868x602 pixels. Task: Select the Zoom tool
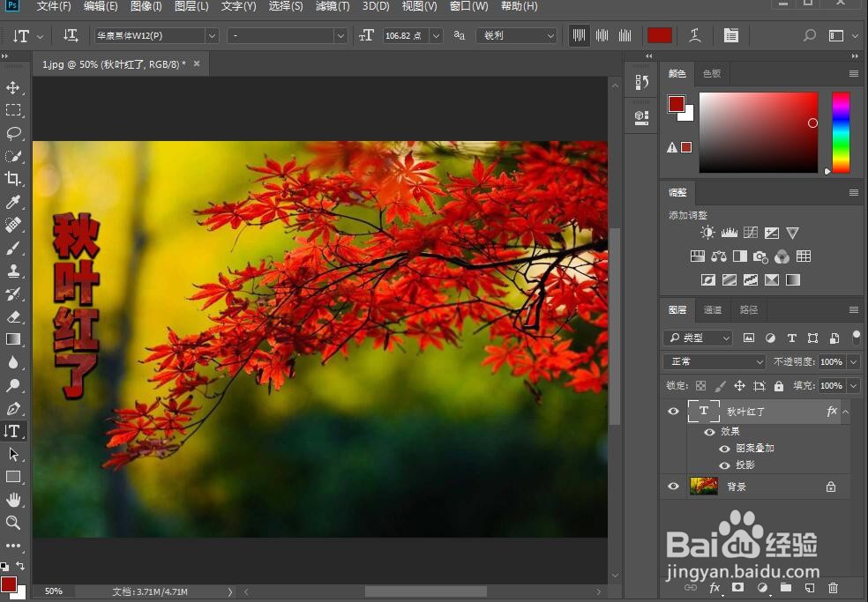(x=12, y=523)
